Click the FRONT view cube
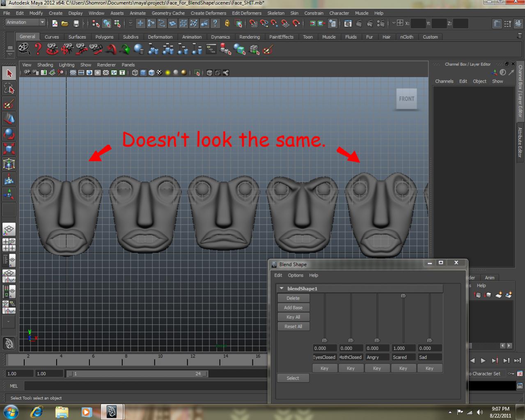Screen dimensions: 525x420 click(406, 99)
